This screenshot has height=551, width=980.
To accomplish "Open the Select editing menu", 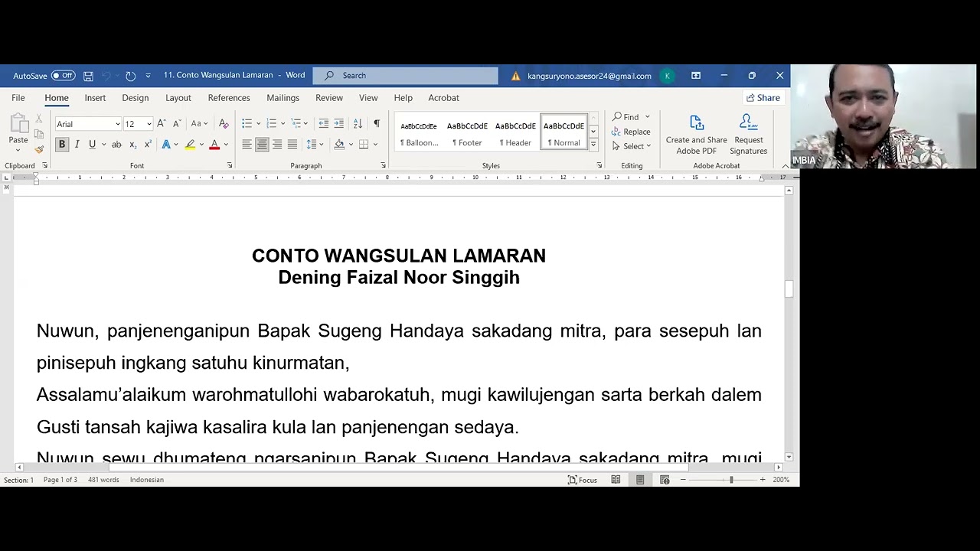I will pyautogui.click(x=631, y=146).
